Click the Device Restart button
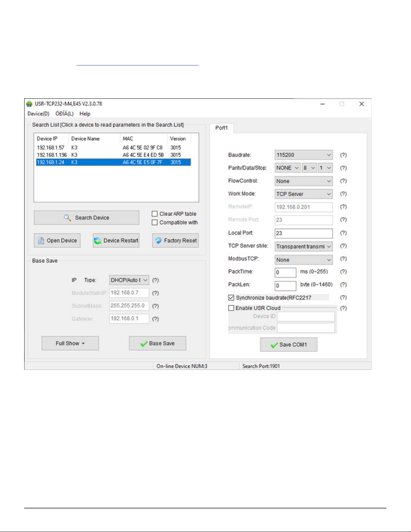 (x=116, y=241)
